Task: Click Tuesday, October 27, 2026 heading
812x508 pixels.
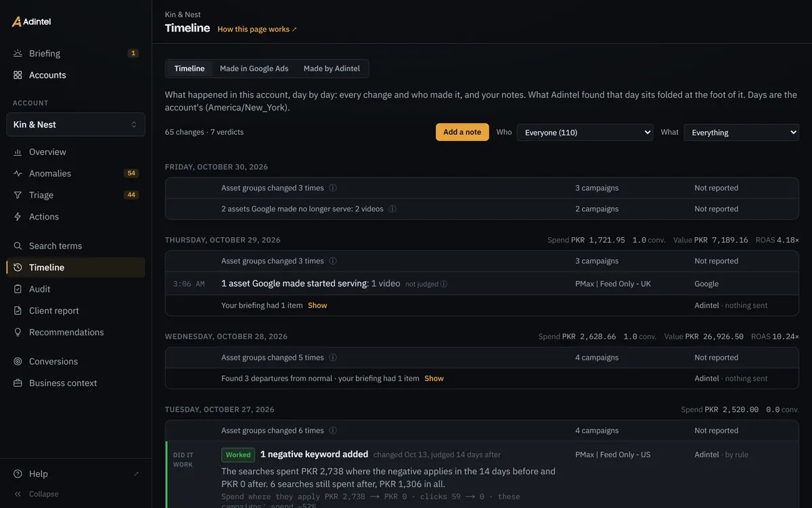Action: (x=220, y=410)
